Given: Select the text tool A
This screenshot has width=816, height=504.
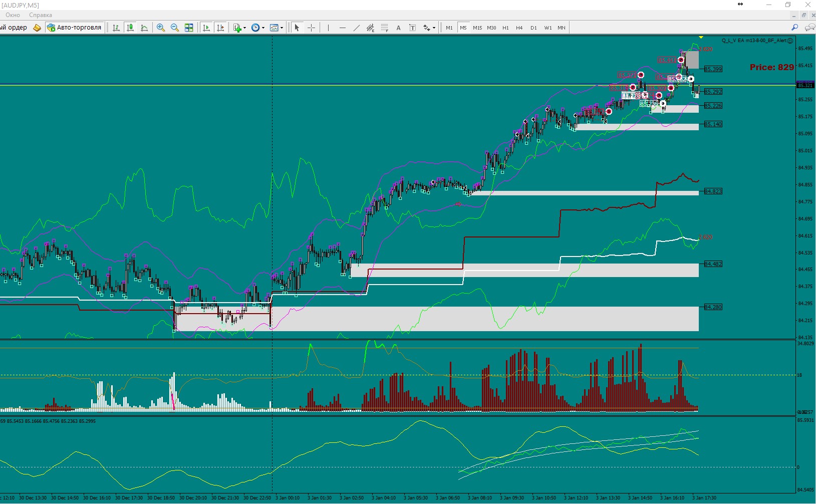Looking at the screenshot, I should (x=398, y=28).
